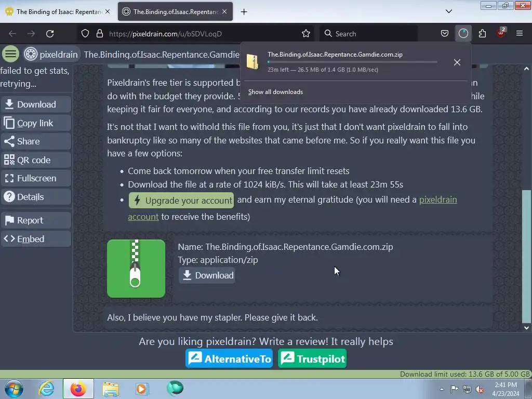Click the download progress bar
The height and width of the screenshot is (399, 532).
point(352,62)
